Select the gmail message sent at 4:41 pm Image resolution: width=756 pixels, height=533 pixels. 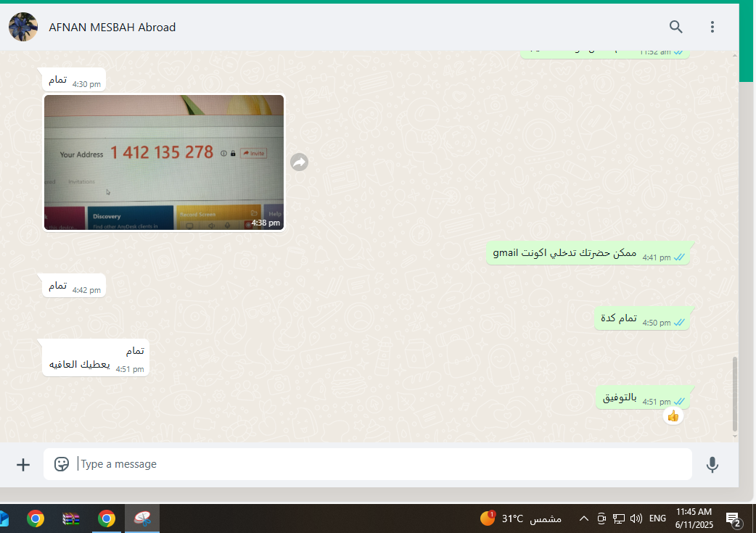[x=588, y=253]
